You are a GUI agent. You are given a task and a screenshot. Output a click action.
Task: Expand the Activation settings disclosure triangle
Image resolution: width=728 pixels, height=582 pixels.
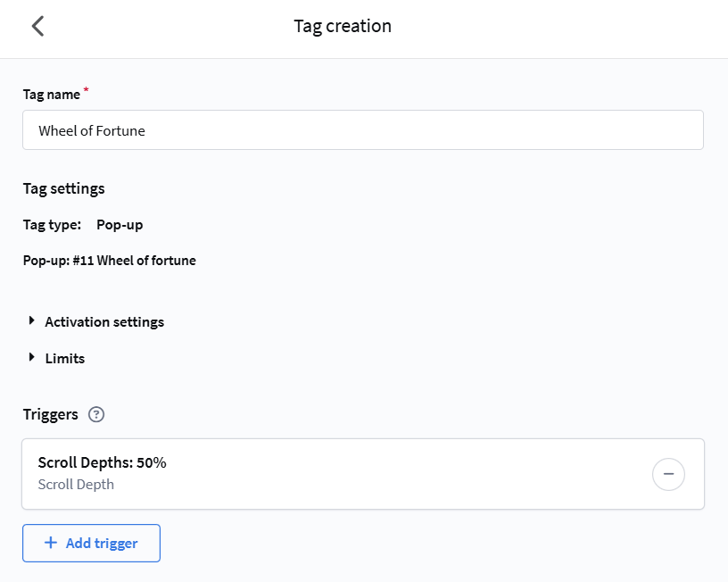pos(32,321)
